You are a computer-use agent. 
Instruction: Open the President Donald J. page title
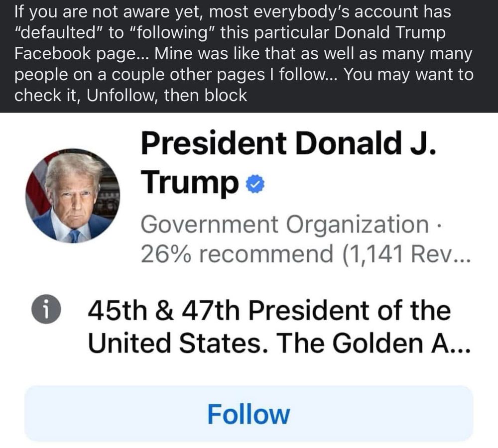tap(288, 143)
